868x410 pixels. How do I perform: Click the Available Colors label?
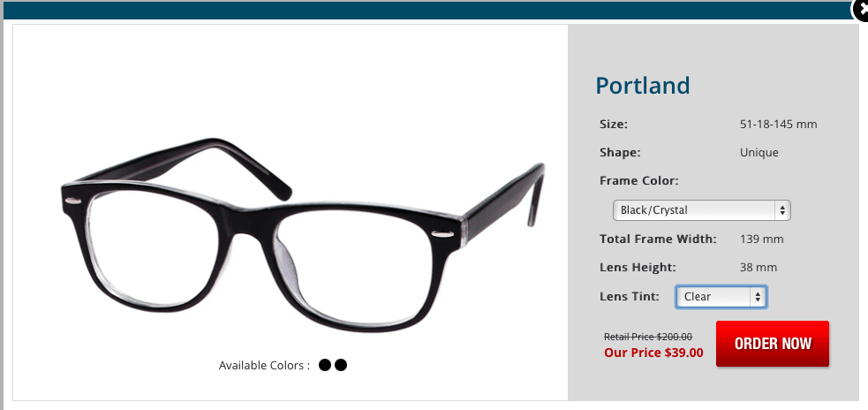tap(265, 366)
